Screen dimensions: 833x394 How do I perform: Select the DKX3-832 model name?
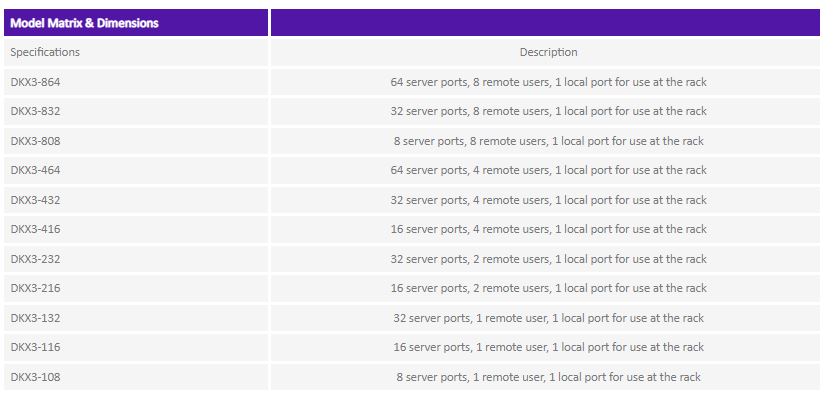35,112
